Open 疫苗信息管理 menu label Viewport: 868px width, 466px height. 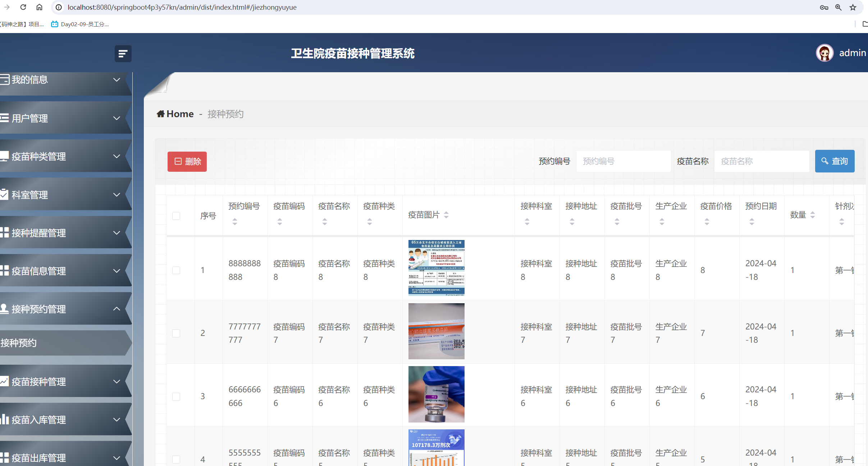[x=39, y=271]
